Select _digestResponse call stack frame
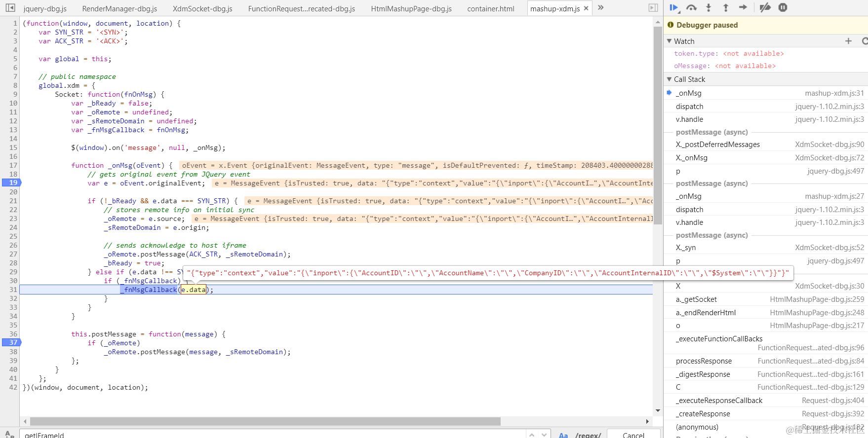The width and height of the screenshot is (868, 438). pyautogui.click(x=766, y=374)
